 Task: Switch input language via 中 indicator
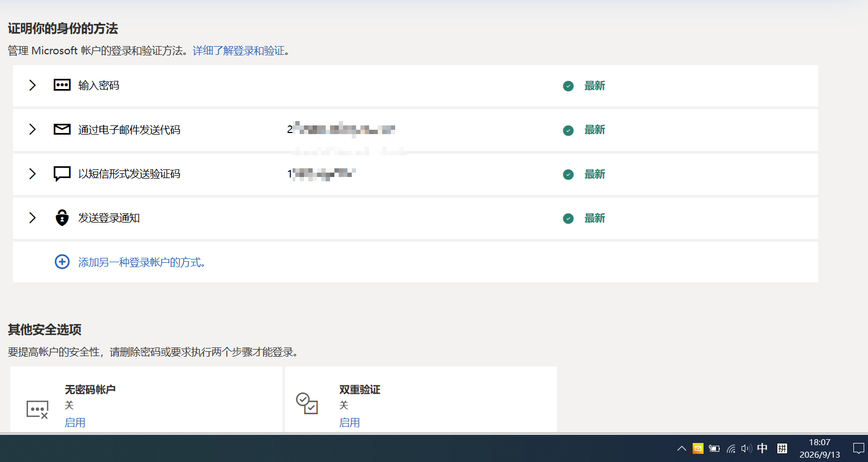(762, 448)
